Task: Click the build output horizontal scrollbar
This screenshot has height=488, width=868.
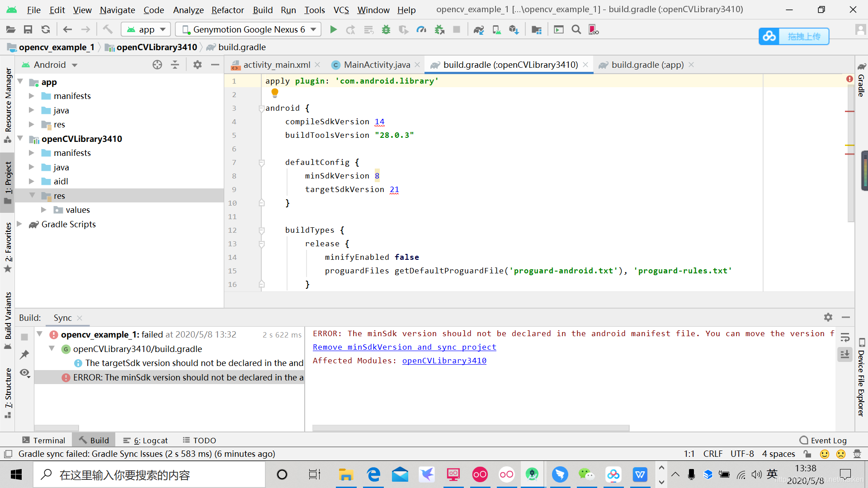Action: pos(471,428)
